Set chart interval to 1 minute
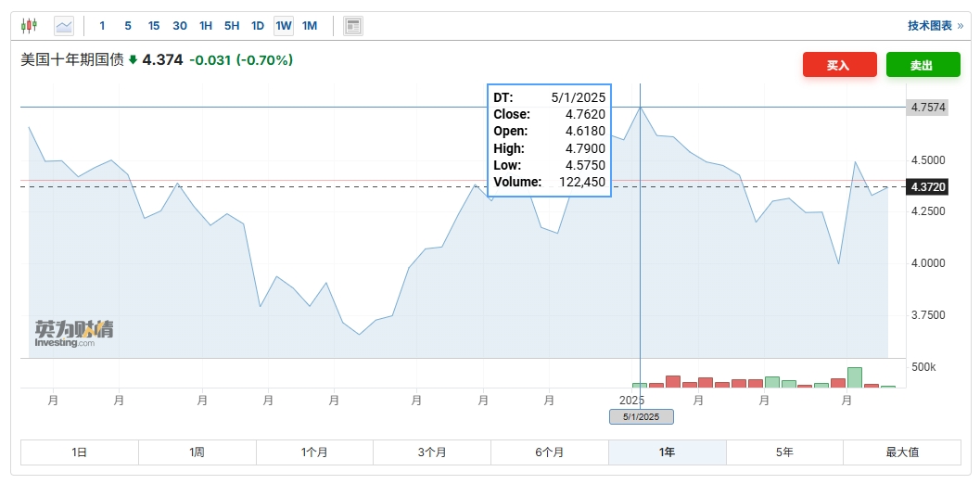The height and width of the screenshot is (484, 980). tap(102, 26)
